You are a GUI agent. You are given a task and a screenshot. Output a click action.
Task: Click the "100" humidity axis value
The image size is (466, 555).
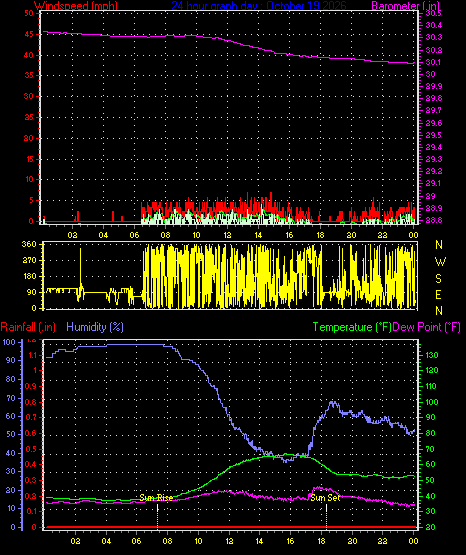[x=9, y=342]
